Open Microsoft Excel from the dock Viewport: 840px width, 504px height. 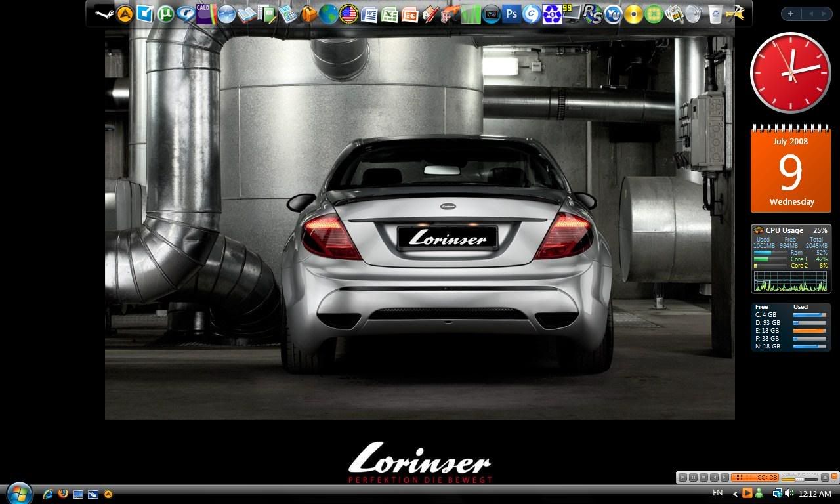point(390,14)
